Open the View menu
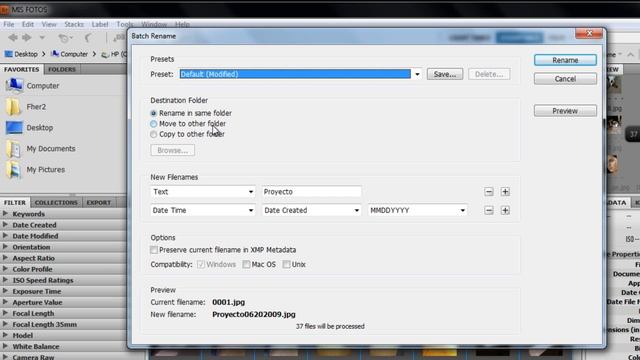This screenshot has height=360, width=640. click(49, 24)
